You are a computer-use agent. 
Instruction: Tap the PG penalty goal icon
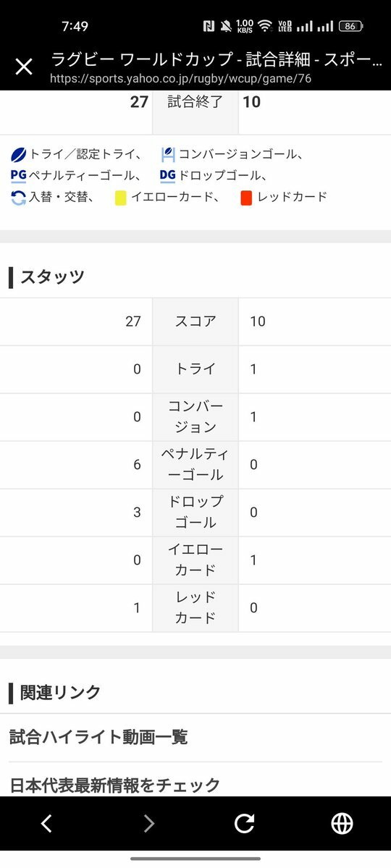coord(18,176)
